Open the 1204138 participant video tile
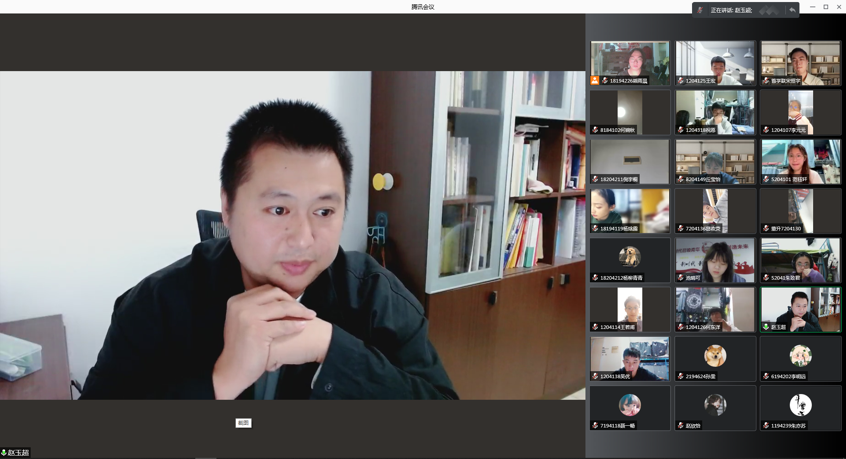846x459 pixels. click(x=629, y=357)
